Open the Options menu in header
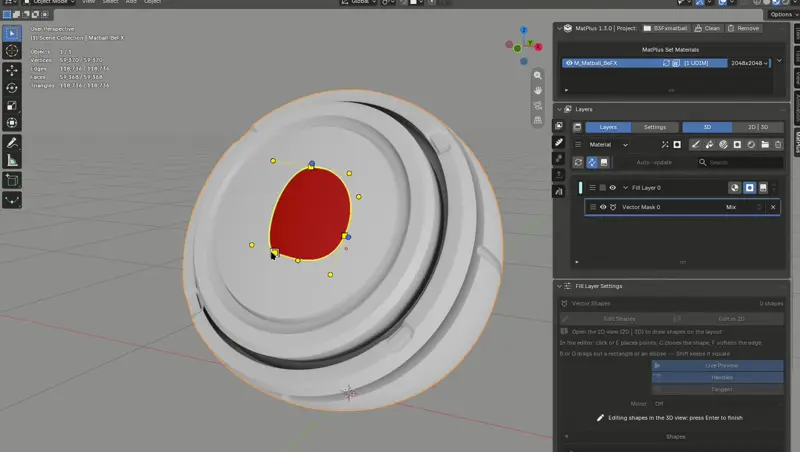800x452 pixels. (782, 14)
